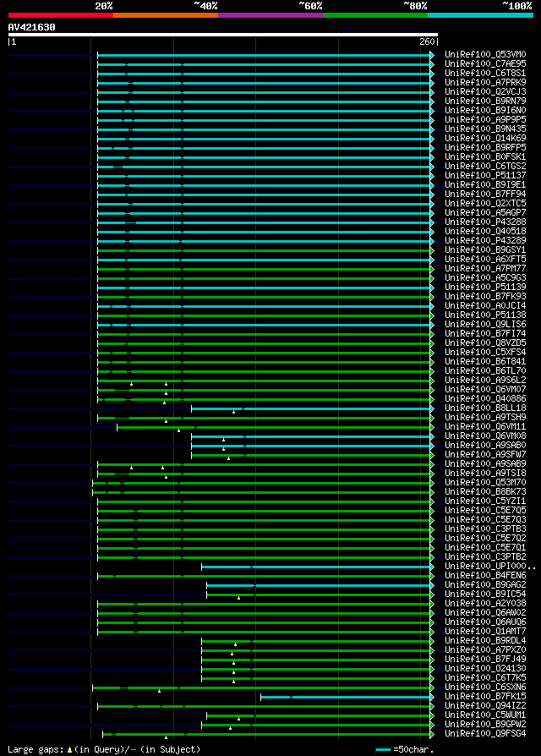Select the UniRef100_Q2XTC5 label

tap(485, 204)
